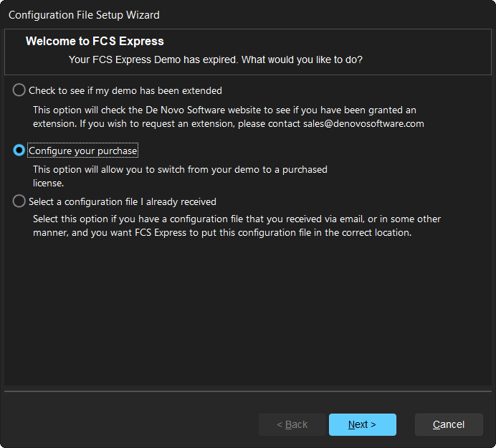This screenshot has height=448, width=496.
Task: Click the 'Your FCS Express Demo has expired' message
Action: tap(153, 59)
